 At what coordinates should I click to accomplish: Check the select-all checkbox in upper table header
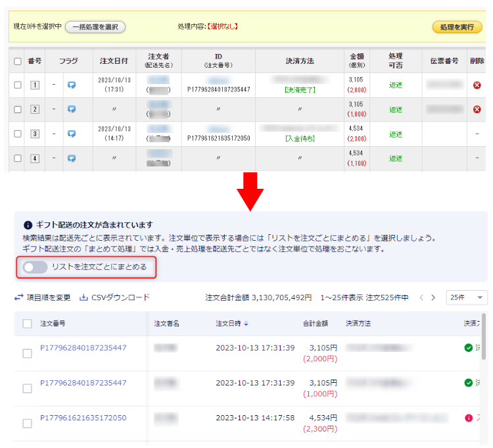tap(18, 61)
